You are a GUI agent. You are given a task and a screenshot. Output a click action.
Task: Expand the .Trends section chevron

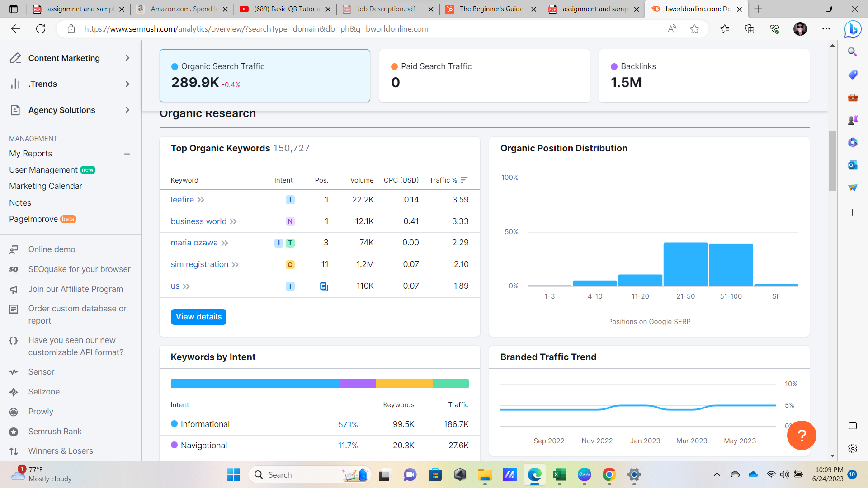(127, 84)
